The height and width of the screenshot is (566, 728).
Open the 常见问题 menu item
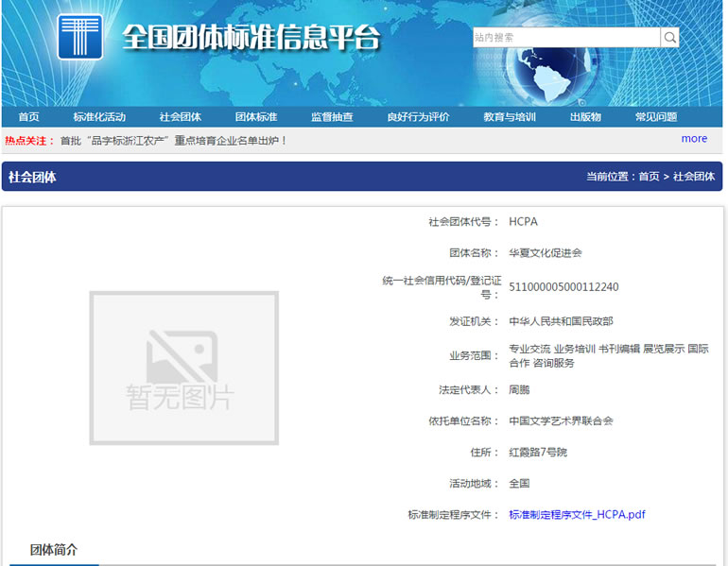tap(656, 117)
